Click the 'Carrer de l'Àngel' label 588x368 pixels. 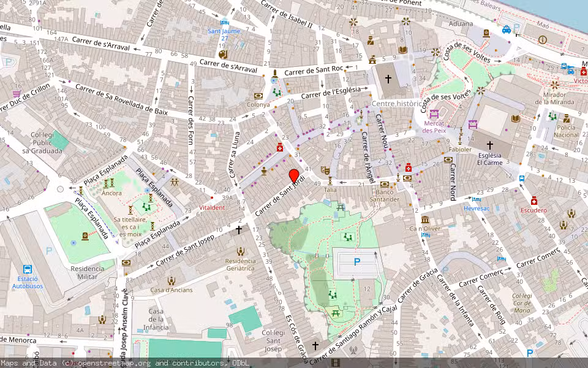[x=368, y=158]
